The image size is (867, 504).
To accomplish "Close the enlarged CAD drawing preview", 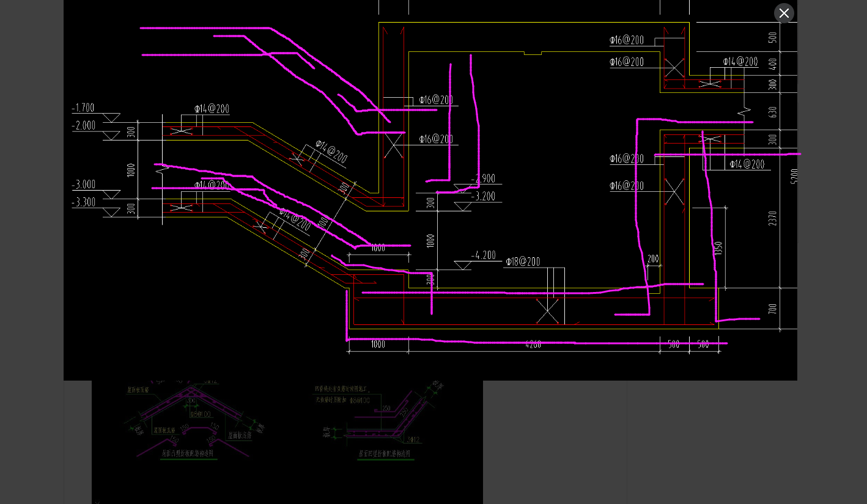I will click(x=784, y=13).
